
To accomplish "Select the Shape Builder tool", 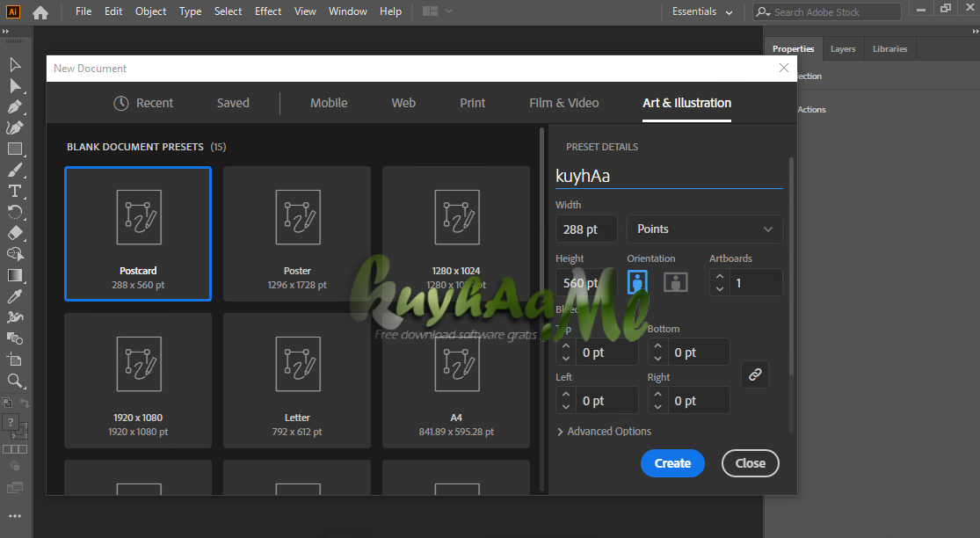I will (15, 254).
